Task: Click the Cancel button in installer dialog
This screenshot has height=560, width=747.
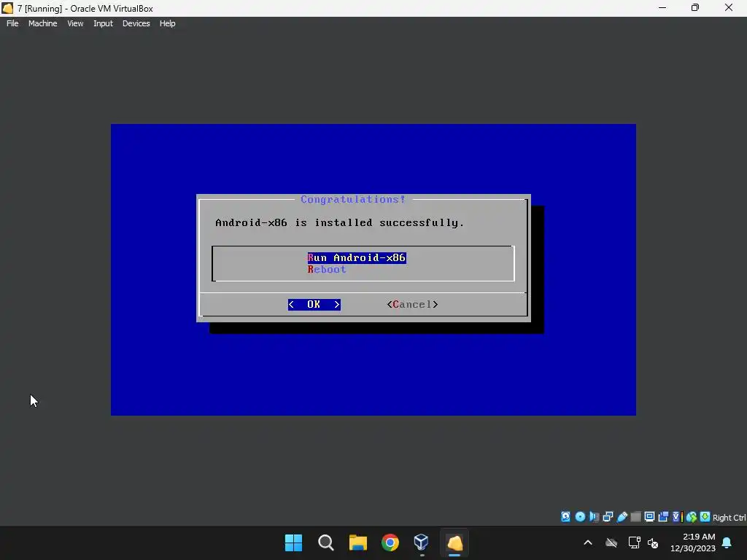Action: point(412,304)
